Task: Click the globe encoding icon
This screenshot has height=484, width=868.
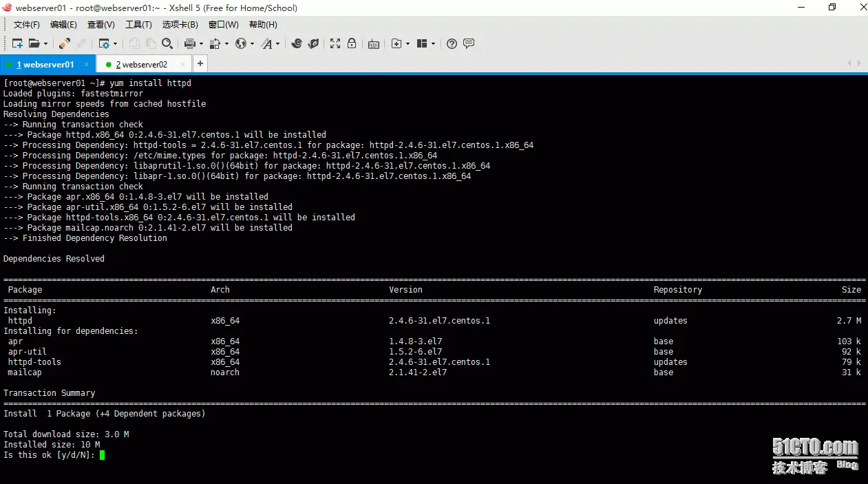Action: pos(241,43)
